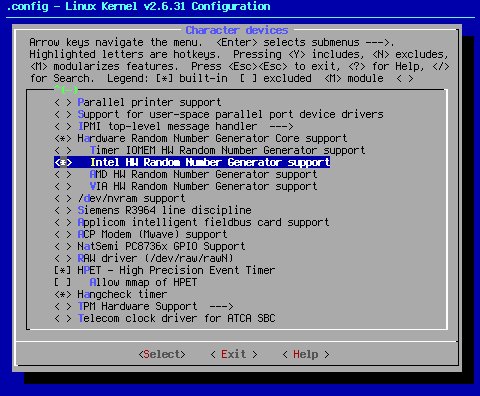Select NatSemi PC8736x GPIO Support entry

click(161, 246)
